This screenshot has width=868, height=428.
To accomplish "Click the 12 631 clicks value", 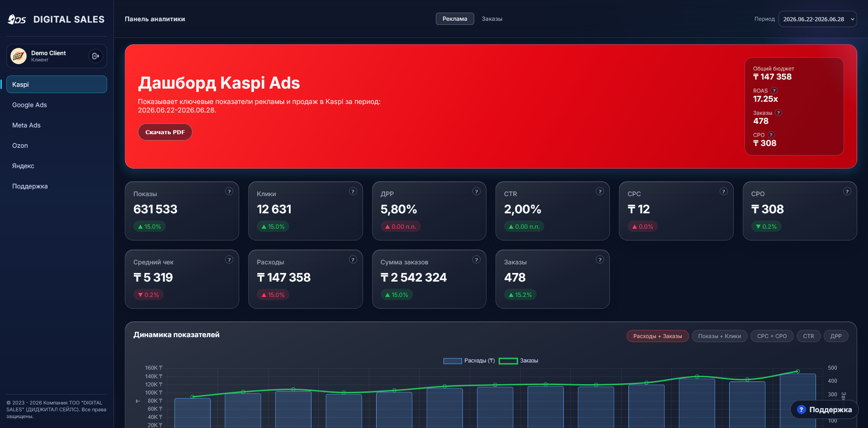I will 274,209.
